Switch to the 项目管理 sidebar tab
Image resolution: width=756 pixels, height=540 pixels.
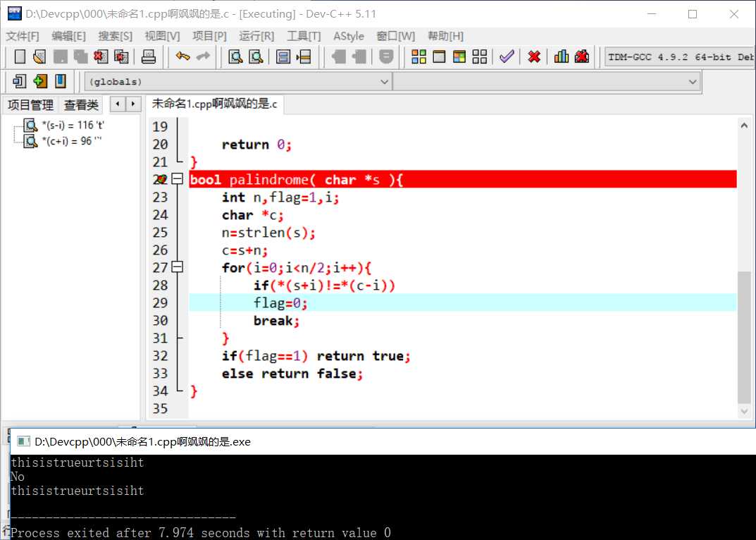tap(30, 105)
